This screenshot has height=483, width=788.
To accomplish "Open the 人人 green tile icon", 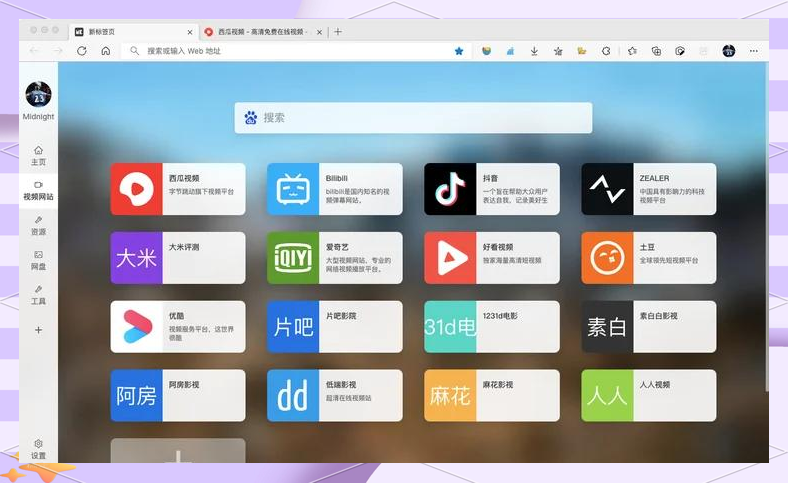I will point(607,396).
